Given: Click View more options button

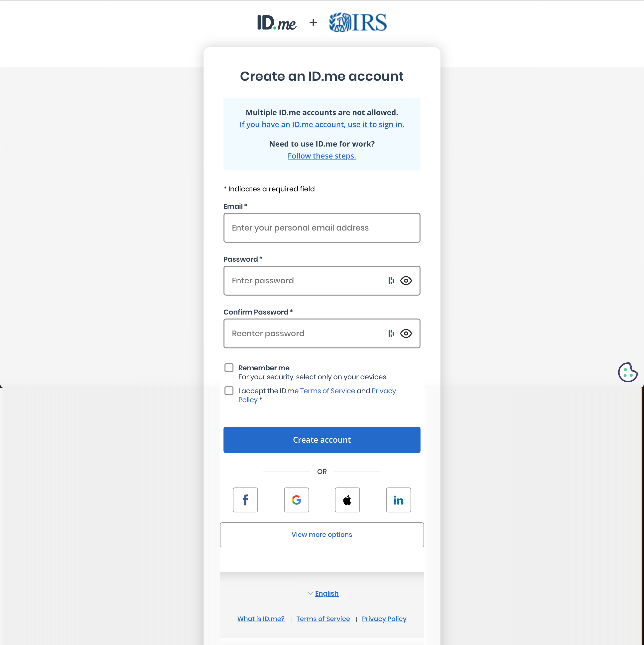Looking at the screenshot, I should pos(322,535).
